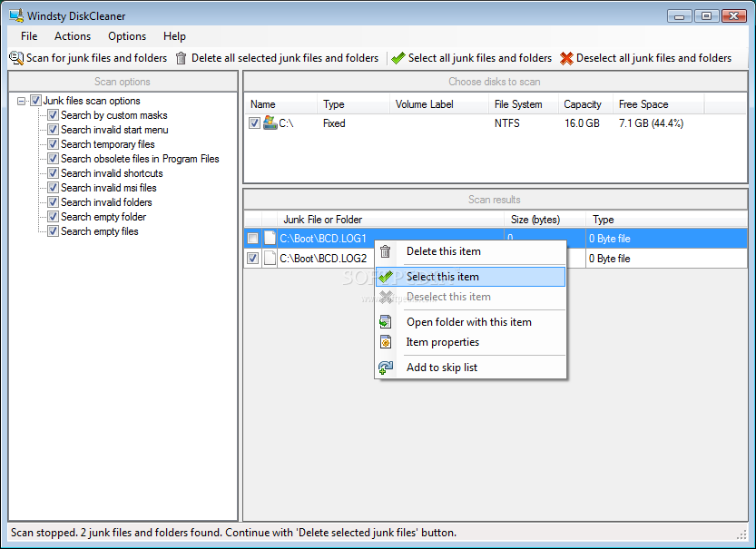The width and height of the screenshot is (756, 549).
Task: Click the Type column header in Scan results
Action: (x=667, y=220)
